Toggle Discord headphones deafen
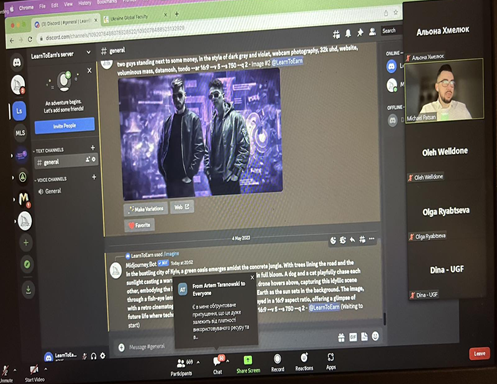The width and height of the screenshot is (497, 384). tap(94, 356)
